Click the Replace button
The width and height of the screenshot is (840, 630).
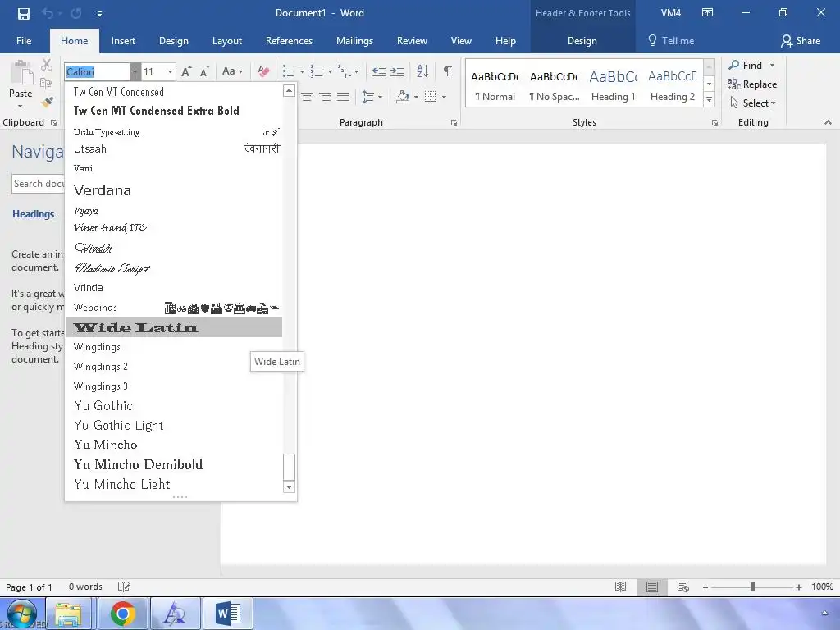(x=752, y=84)
